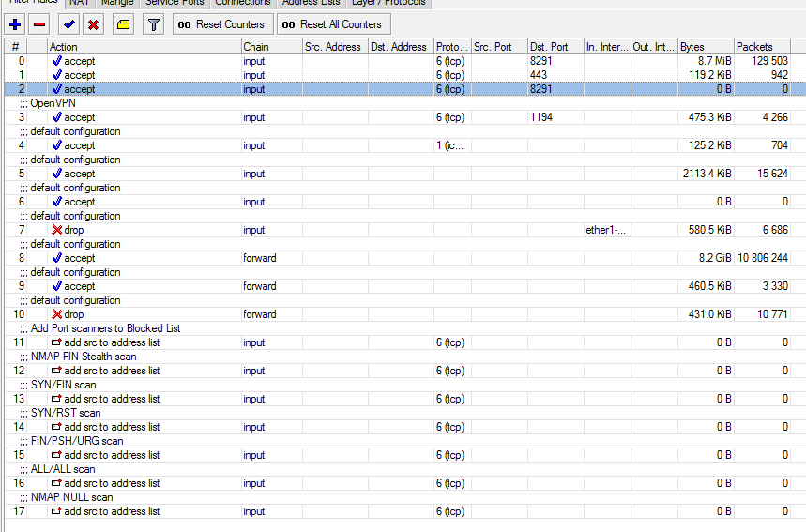Switch to the Connections tab
The image size is (806, 532).
[x=242, y=3]
